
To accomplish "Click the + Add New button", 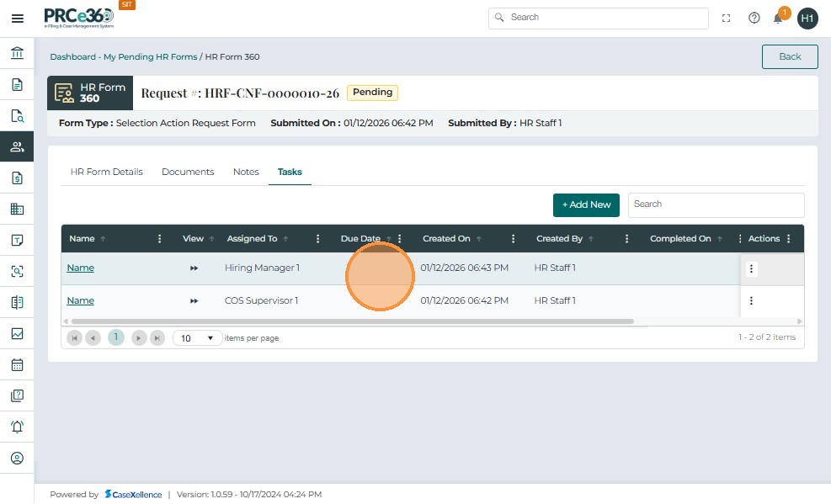I will click(x=586, y=205).
